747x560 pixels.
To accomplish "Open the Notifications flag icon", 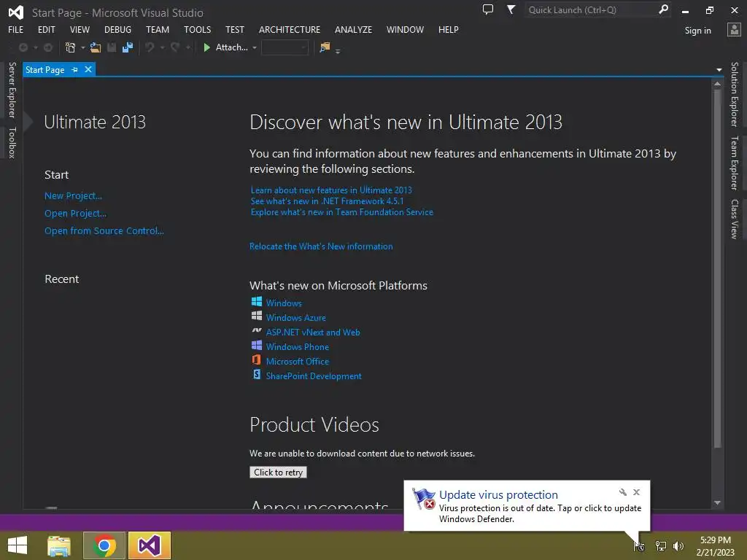I will (511, 9).
